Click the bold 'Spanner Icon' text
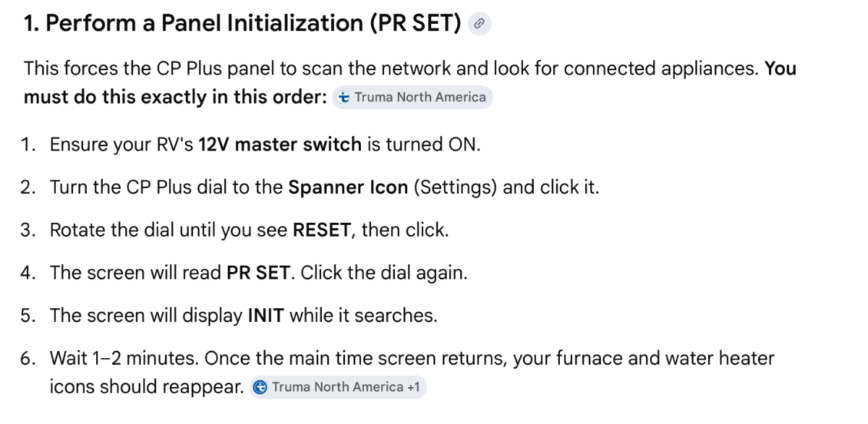 pyautogui.click(x=348, y=187)
